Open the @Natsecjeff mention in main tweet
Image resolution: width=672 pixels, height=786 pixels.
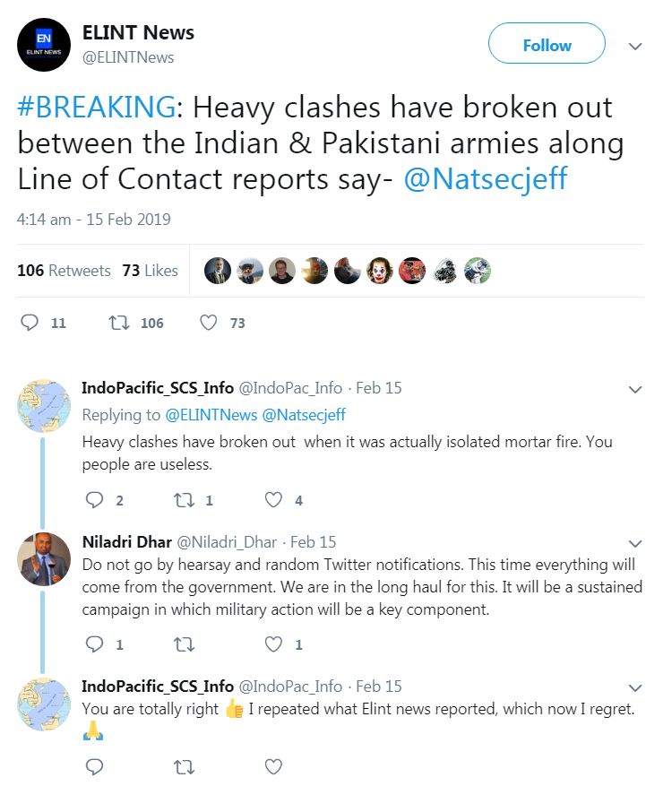[x=485, y=178]
